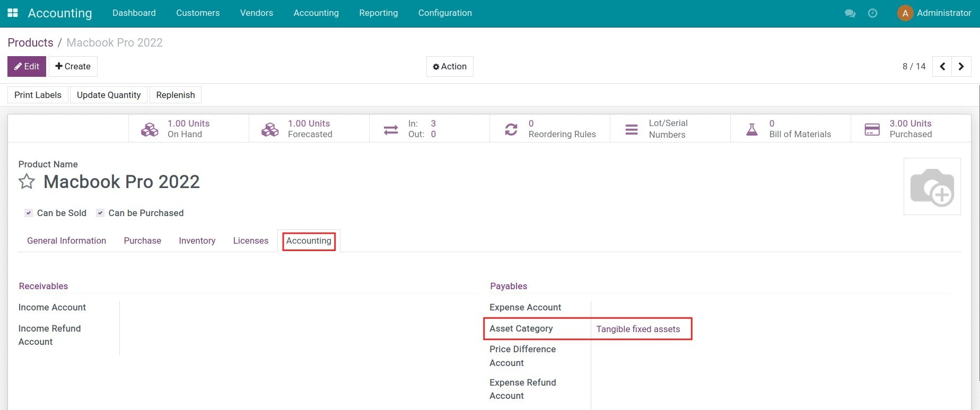Viewport: 980px width, 410px height.
Task: Open Units On Hand stat button
Action: 189,129
